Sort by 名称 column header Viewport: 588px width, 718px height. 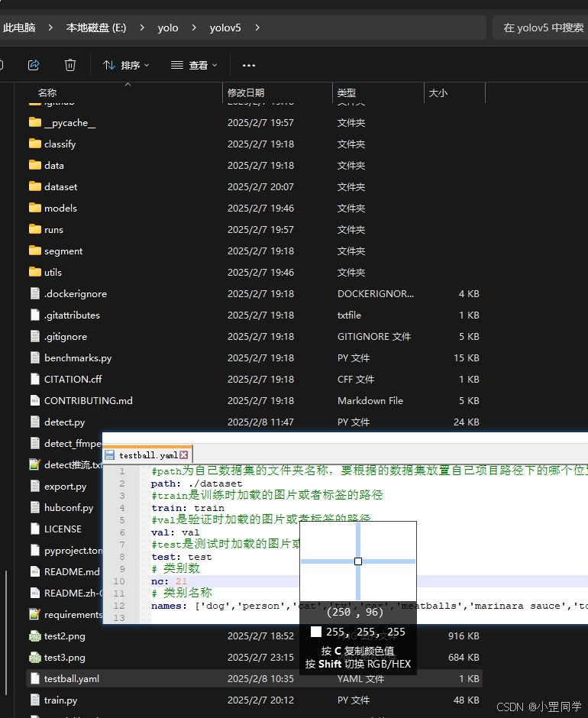tap(47, 93)
